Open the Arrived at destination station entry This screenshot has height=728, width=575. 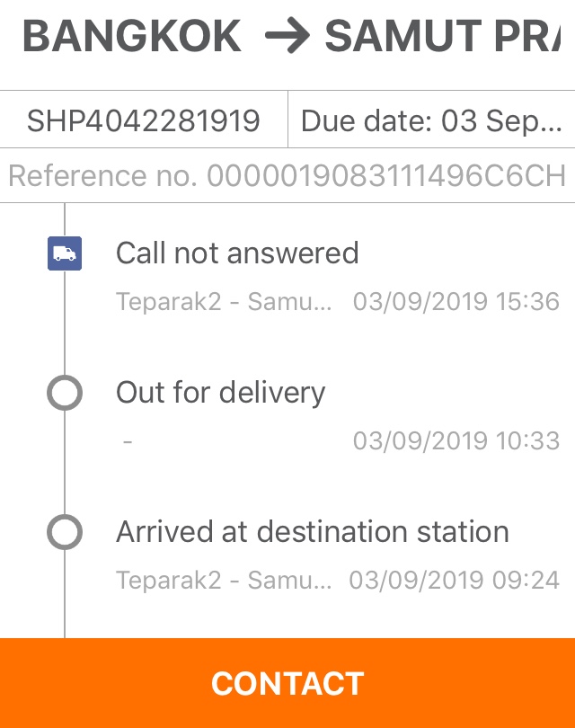point(312,532)
